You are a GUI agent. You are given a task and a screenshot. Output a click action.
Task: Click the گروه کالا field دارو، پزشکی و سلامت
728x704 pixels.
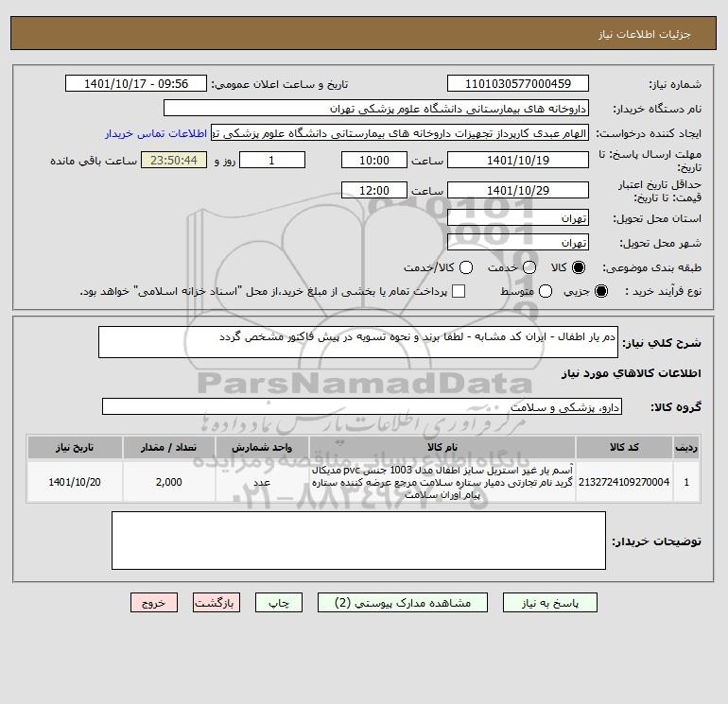(x=362, y=406)
